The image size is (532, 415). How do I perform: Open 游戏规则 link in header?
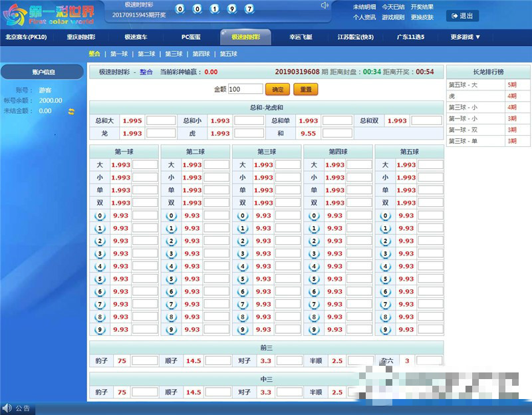point(393,17)
